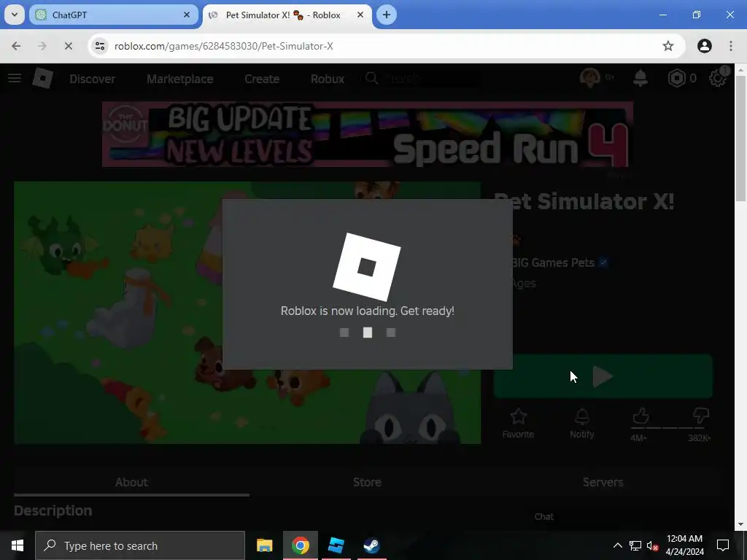Click the green Play button
Image resolution: width=747 pixels, height=560 pixels.
[x=603, y=376]
